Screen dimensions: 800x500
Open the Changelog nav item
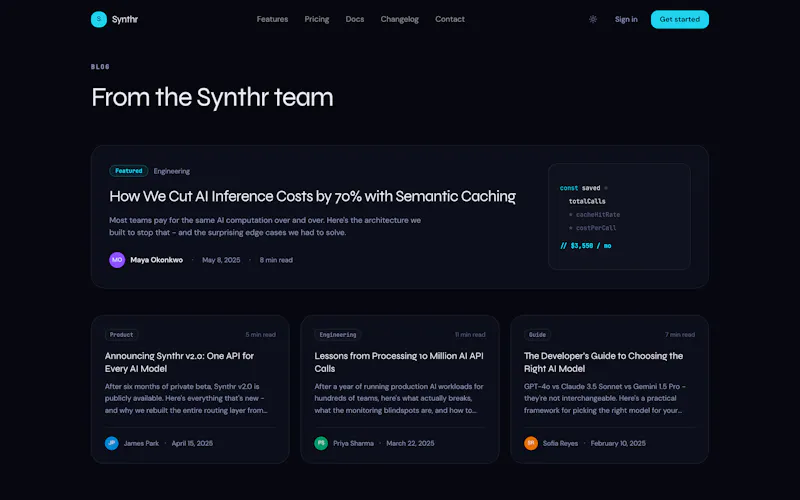pos(399,19)
